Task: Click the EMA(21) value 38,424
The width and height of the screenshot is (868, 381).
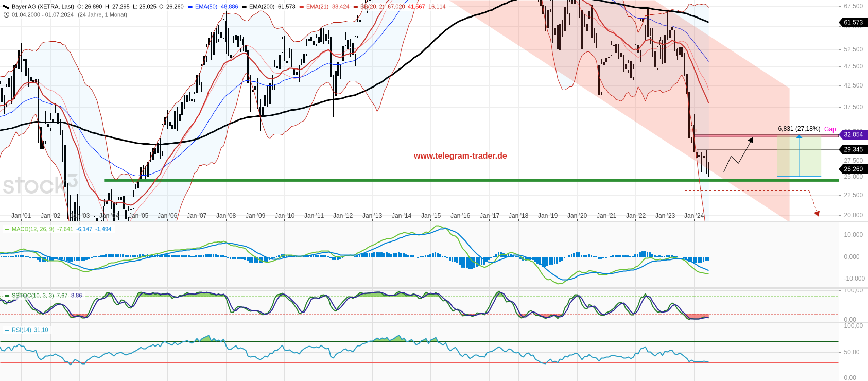Action: pos(340,7)
